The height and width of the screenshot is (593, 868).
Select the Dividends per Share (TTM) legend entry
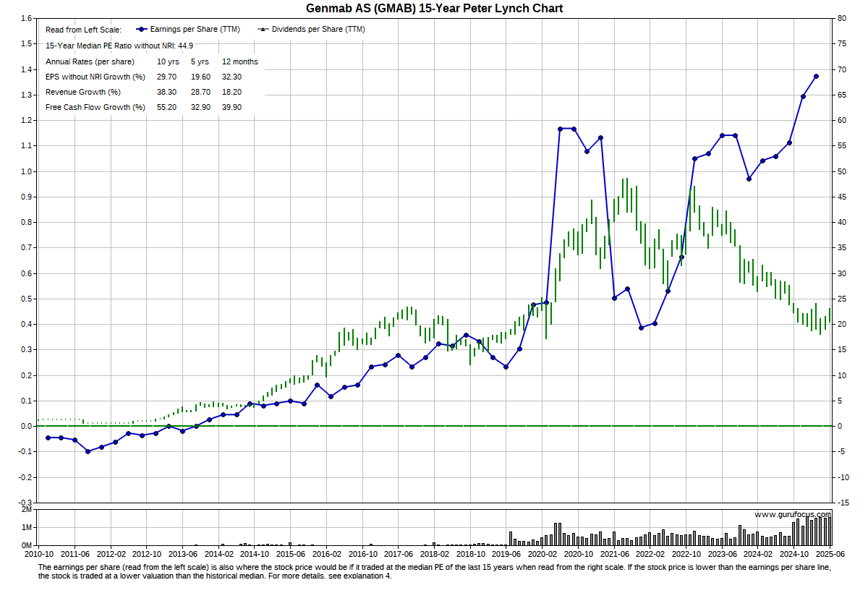pyautogui.click(x=311, y=30)
